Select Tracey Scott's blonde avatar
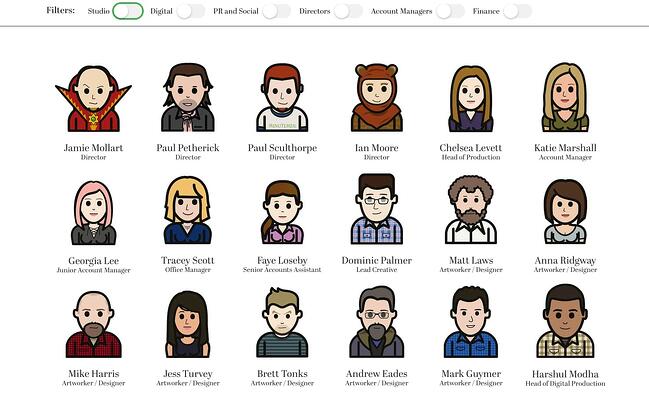The height and width of the screenshot is (395, 649). pos(188,210)
